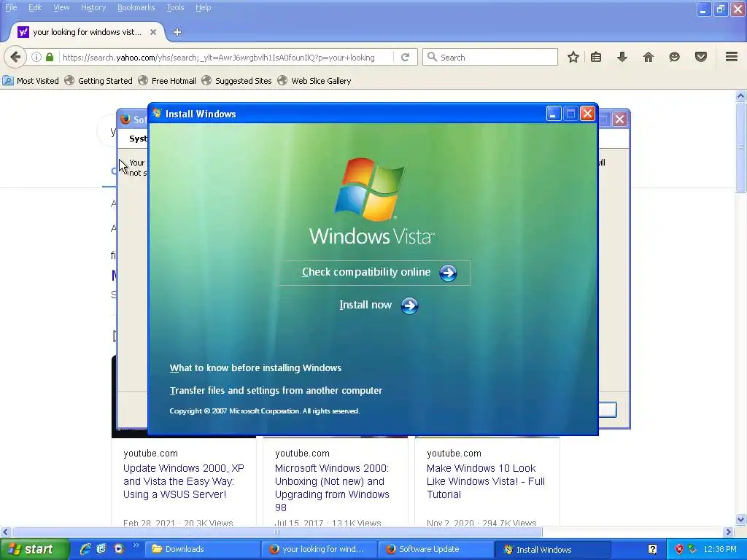The width and height of the screenshot is (747, 560).
Task: Go to the Home page icon
Action: point(649,57)
